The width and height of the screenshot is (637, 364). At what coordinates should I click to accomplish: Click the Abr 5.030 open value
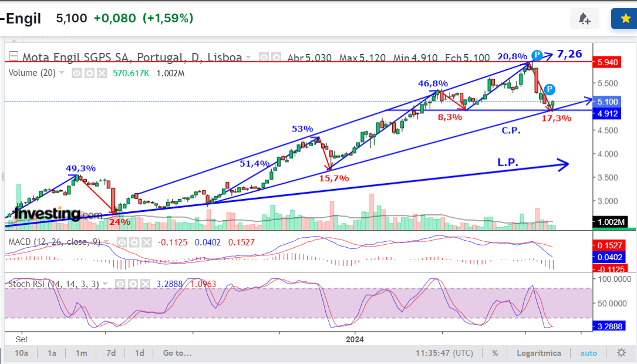pyautogui.click(x=309, y=58)
